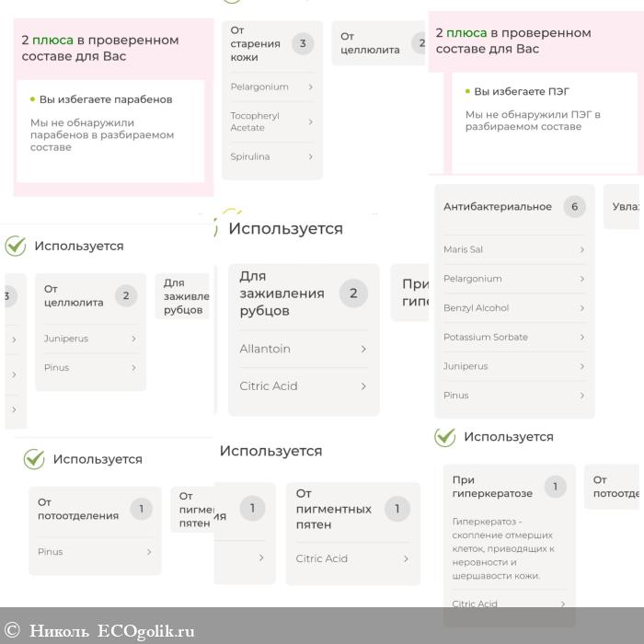Expand the Allantoin ingredient chevron
644x644 pixels.
pos(363,349)
